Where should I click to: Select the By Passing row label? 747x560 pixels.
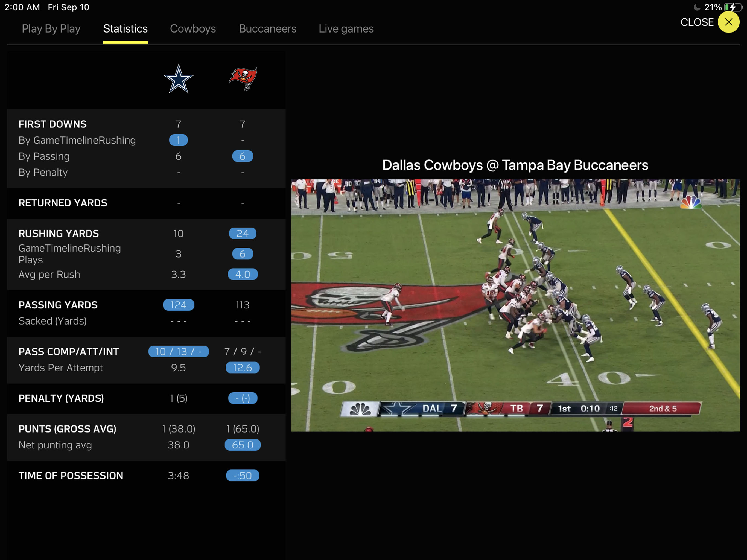point(44,156)
